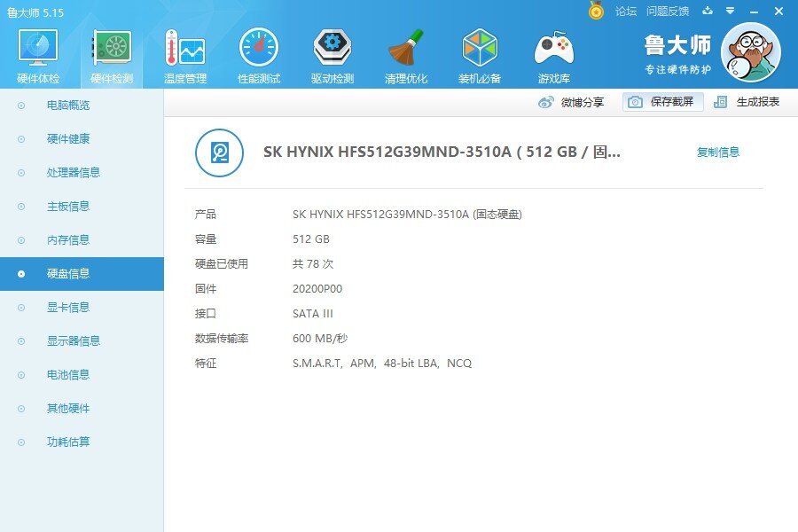Click the interface value SATA III
This screenshot has height=532, width=798.
pos(312,314)
